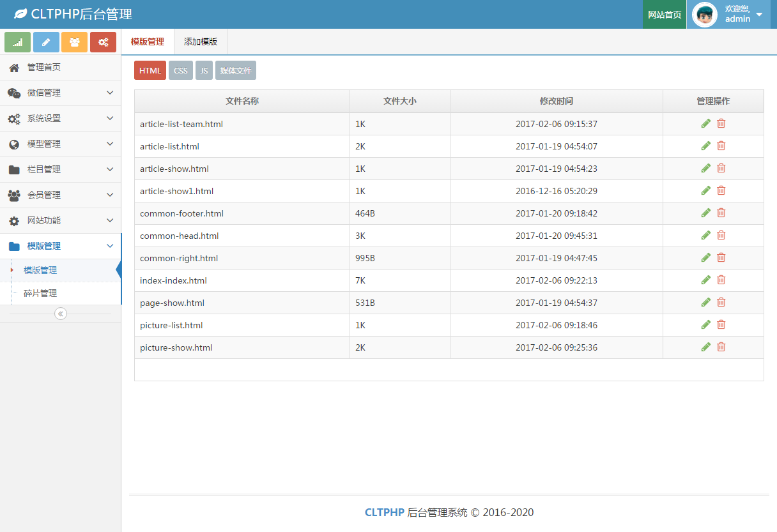777x532 pixels.
Task: Click the blue pencil shortcut icon
Action: pos(46,42)
